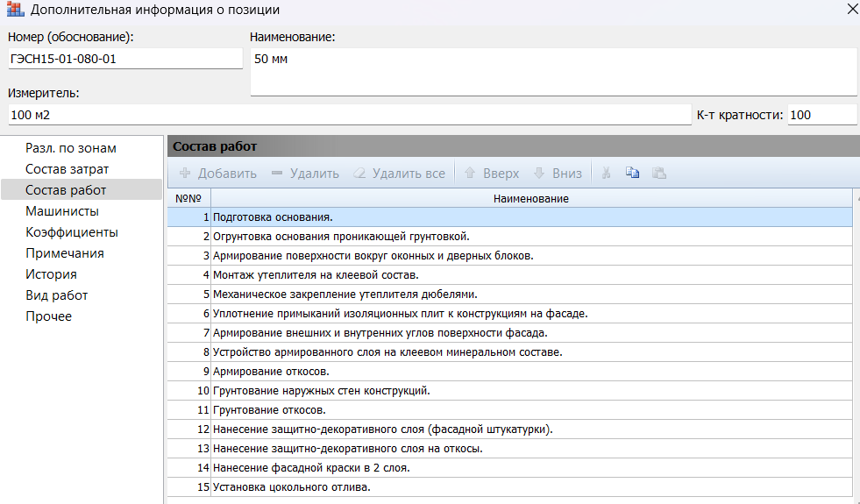Select row 'Нанесение защитно-декоративного слоя (фасадной штукатурки).'
860x504 pixels.
tap(509, 429)
